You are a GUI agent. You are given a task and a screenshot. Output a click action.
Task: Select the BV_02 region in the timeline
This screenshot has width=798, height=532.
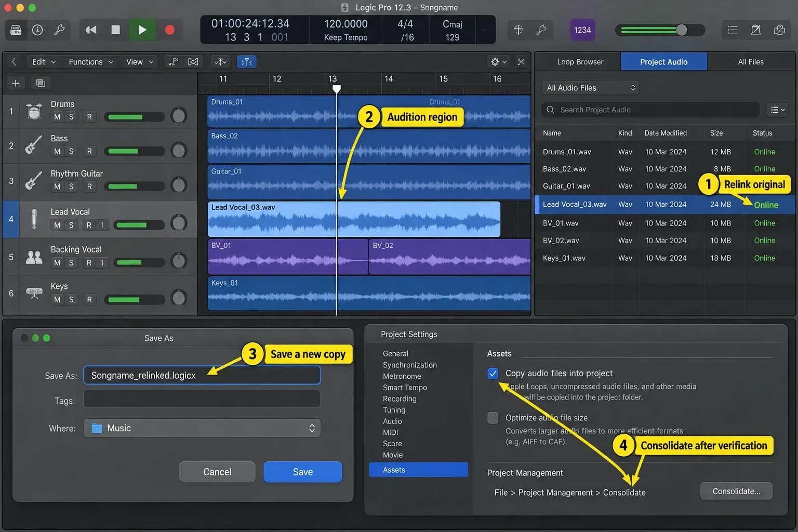pos(450,257)
